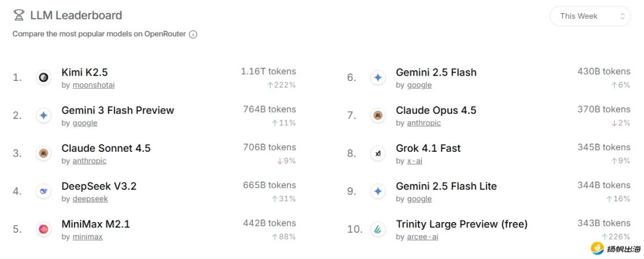Screen dimensions: 644x259
Task: Select the Gemini 3 Flash Preview model title
Action: (117, 110)
